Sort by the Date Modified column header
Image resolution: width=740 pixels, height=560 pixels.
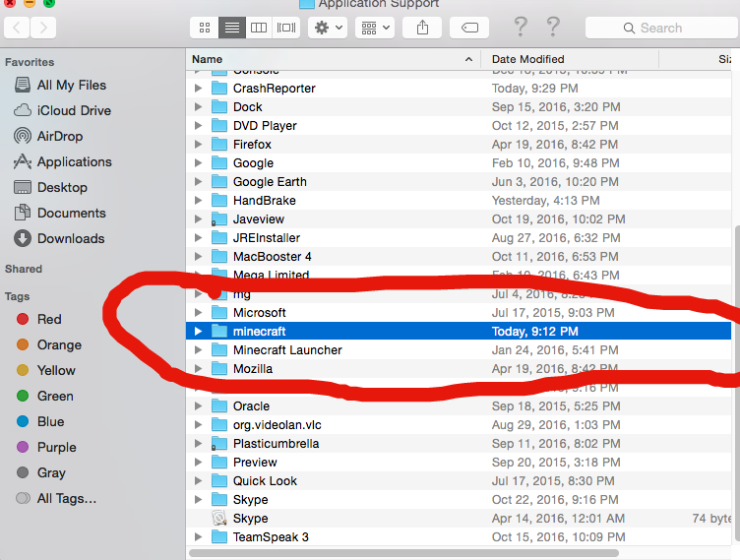pyautogui.click(x=569, y=59)
